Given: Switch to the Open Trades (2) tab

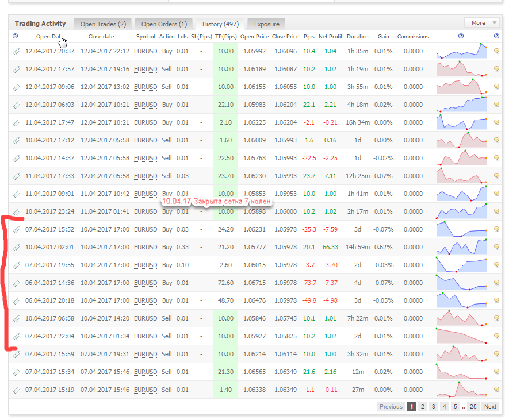Looking at the screenshot, I should tap(103, 24).
